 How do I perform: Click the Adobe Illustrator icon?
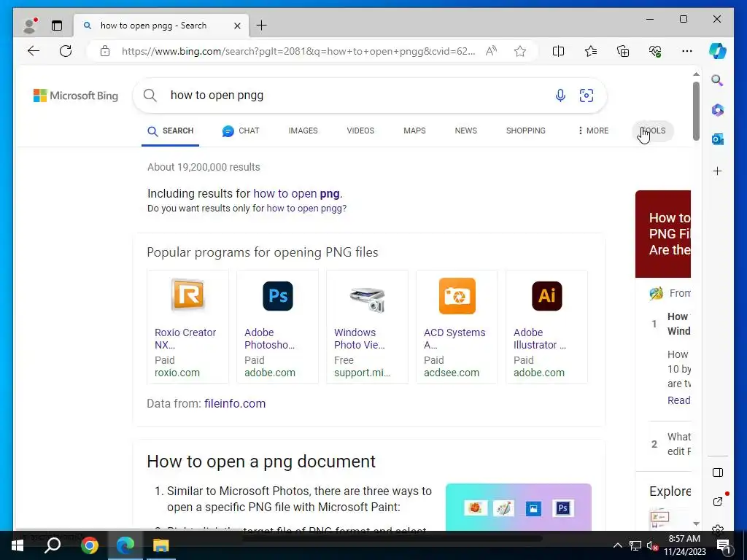[x=546, y=296]
